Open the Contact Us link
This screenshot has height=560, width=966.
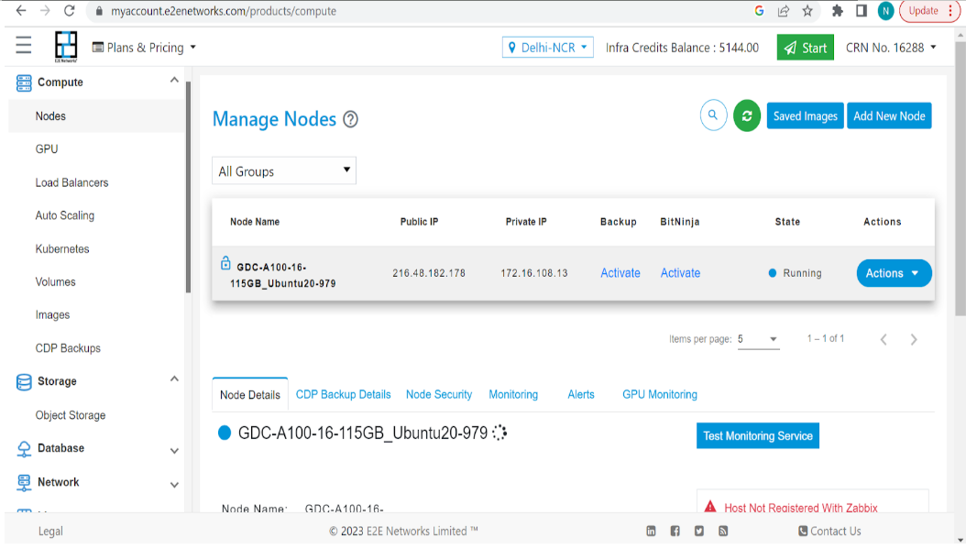point(829,531)
